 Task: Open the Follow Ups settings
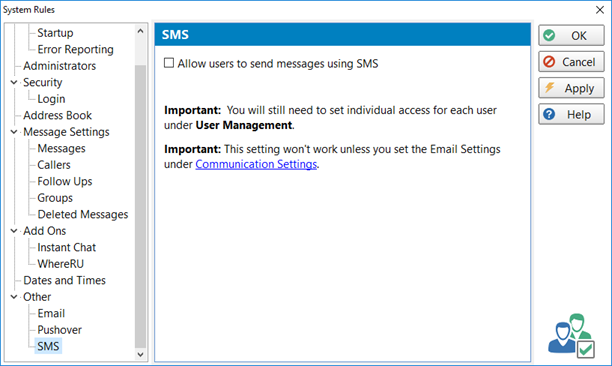[x=65, y=181]
